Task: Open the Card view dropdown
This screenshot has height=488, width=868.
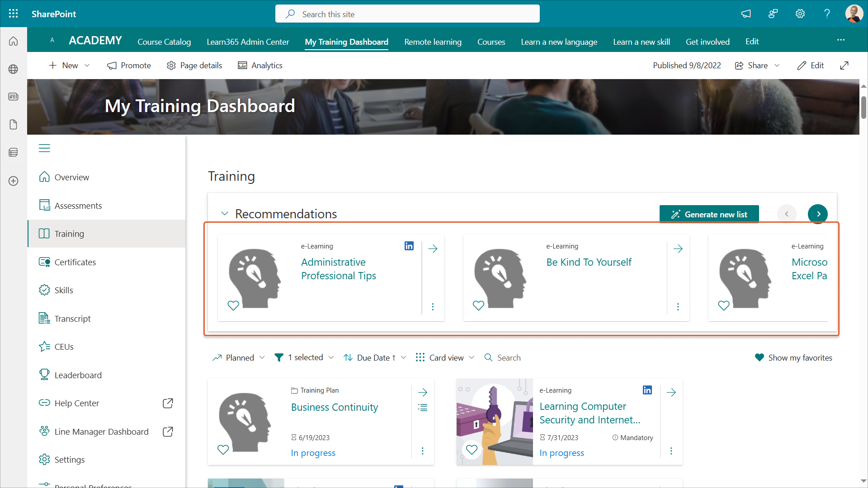Action: tap(445, 357)
